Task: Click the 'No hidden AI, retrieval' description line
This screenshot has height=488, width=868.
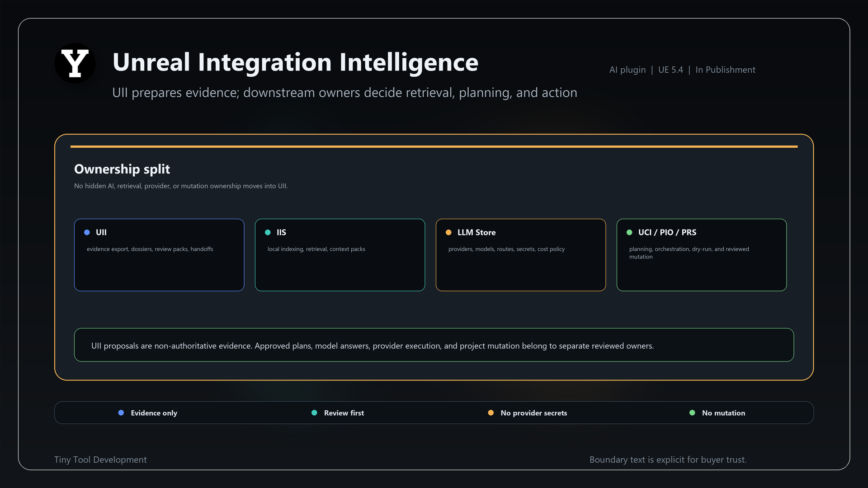Action: point(181,186)
